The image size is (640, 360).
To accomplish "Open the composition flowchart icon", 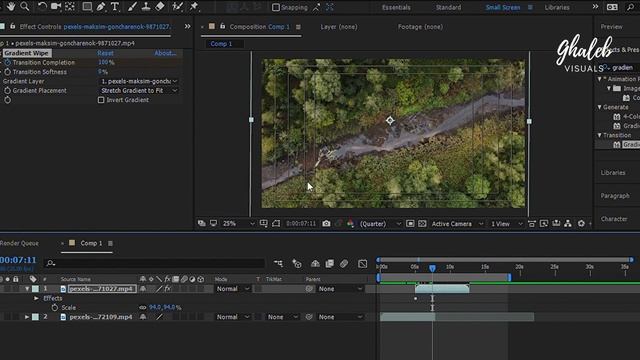I will pyautogui.click(x=568, y=223).
